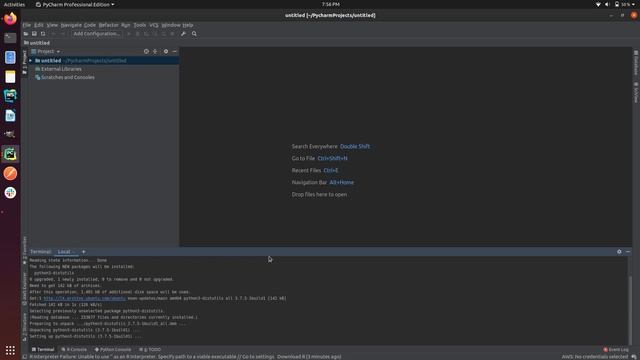The width and height of the screenshot is (640, 360).
Task: Click the Search Everywhere magnifier icon
Action: click(194, 34)
